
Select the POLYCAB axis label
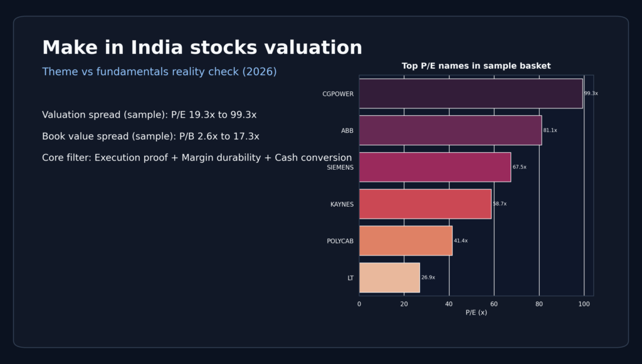tap(340, 241)
